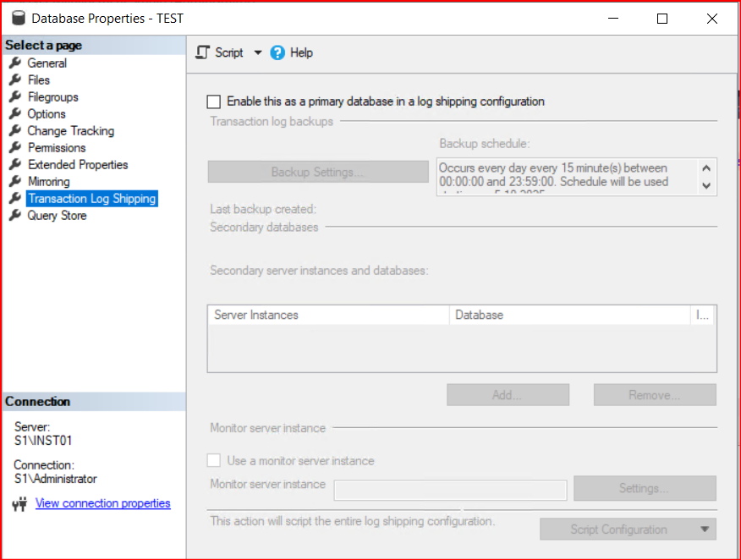The image size is (741, 560).
Task: Open the Change Tracking page
Action: coord(70,130)
